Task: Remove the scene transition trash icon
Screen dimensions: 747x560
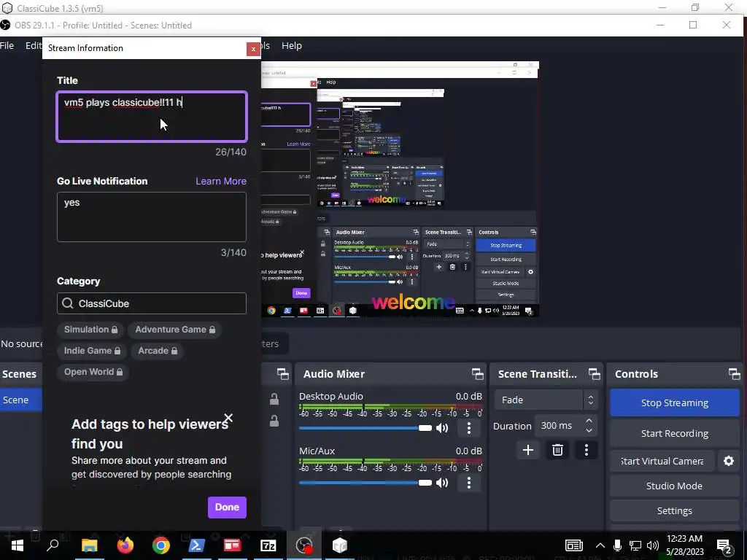Action: (x=557, y=450)
